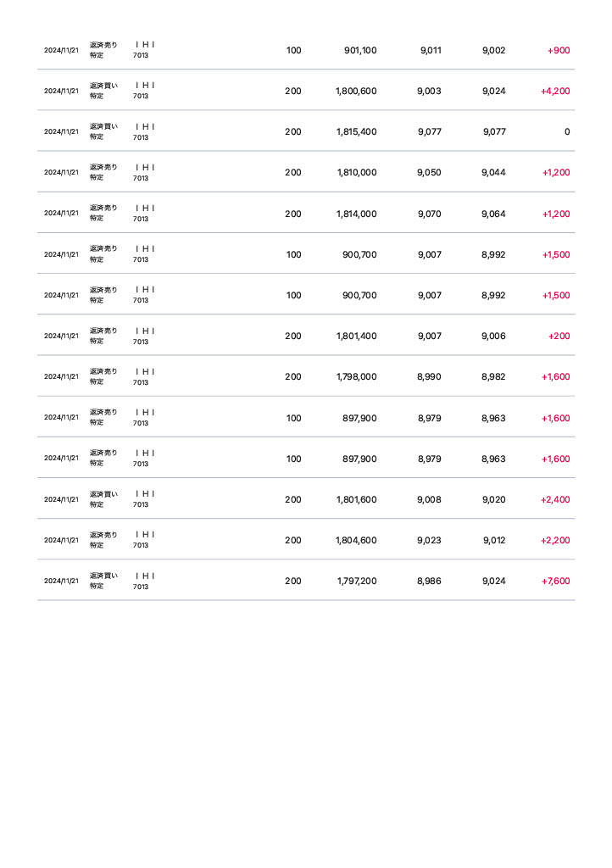This screenshot has height=868, width=612.
Task: Select the 1,798,000 trade amount
Action: click(356, 377)
